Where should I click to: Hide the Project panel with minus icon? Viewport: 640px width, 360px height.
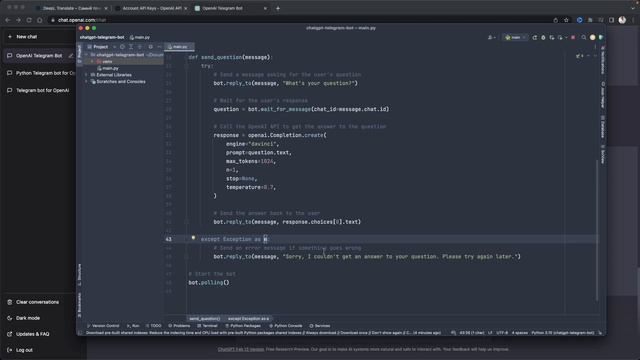pyautogui.click(x=159, y=47)
